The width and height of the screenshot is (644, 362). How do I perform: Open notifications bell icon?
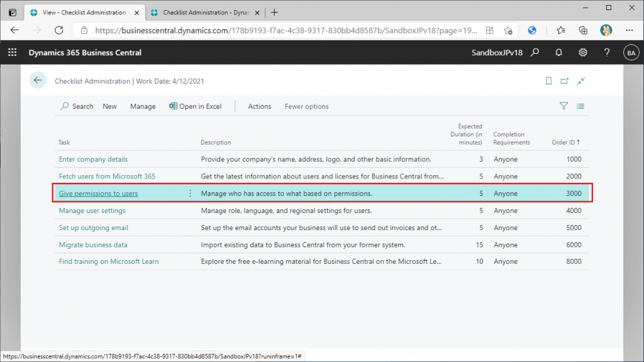coord(558,53)
